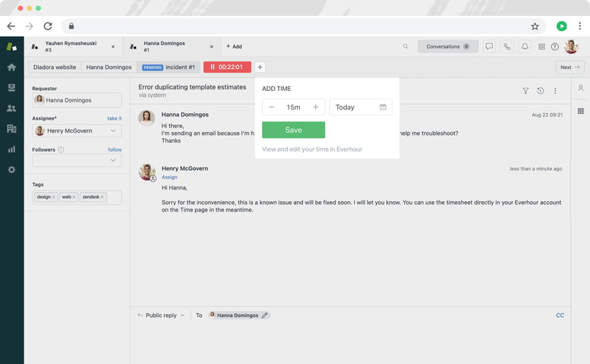Click CC link in reply box
This screenshot has height=364, width=590.
point(560,315)
